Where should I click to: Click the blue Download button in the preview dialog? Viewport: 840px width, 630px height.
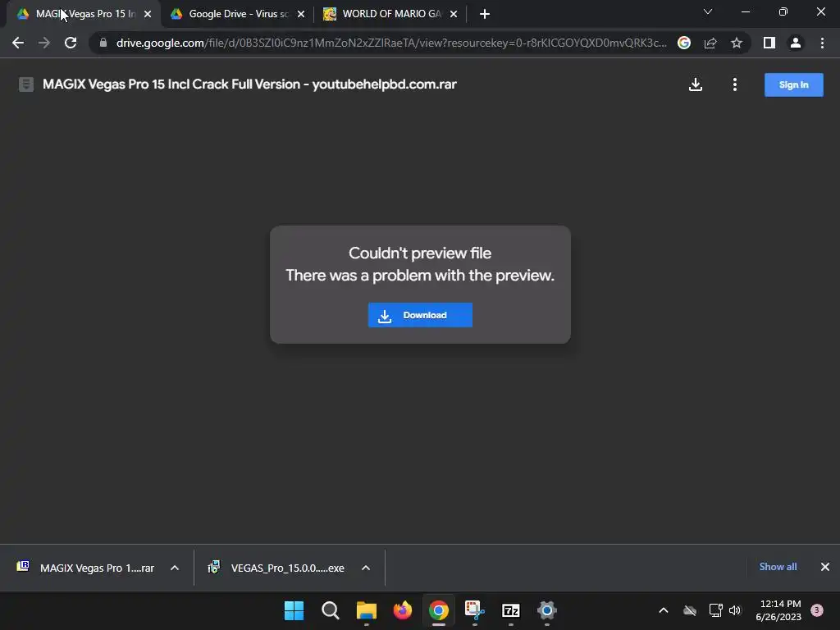pos(420,315)
